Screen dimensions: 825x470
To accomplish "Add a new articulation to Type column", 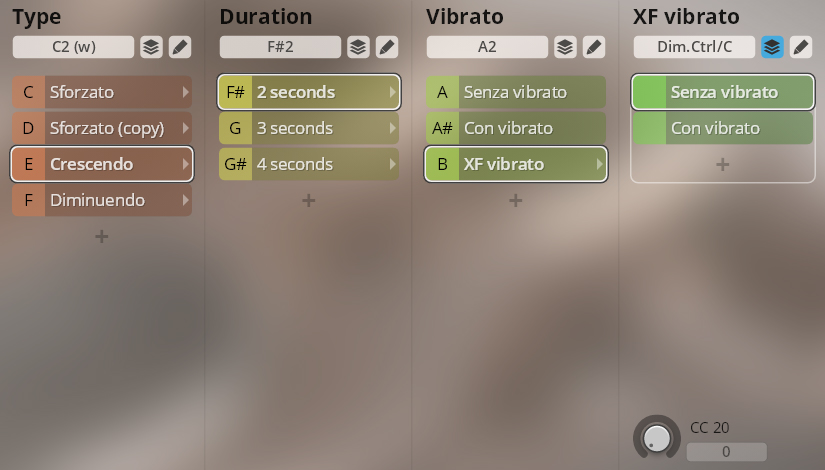I will (102, 236).
